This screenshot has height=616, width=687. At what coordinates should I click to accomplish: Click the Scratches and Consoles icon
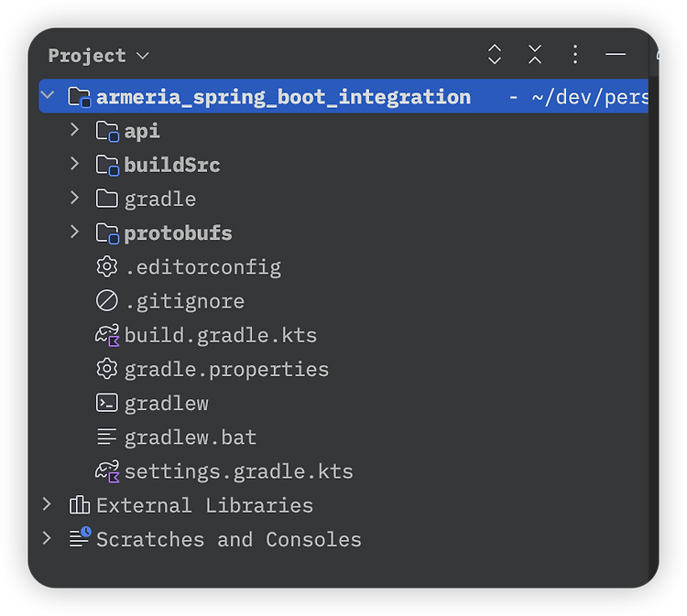[x=80, y=537]
